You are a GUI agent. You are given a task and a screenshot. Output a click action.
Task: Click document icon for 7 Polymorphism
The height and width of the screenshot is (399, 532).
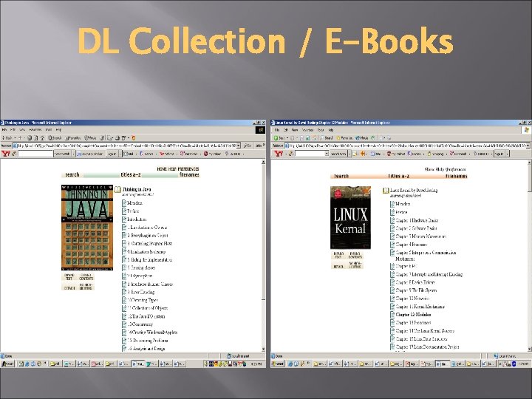click(x=124, y=276)
